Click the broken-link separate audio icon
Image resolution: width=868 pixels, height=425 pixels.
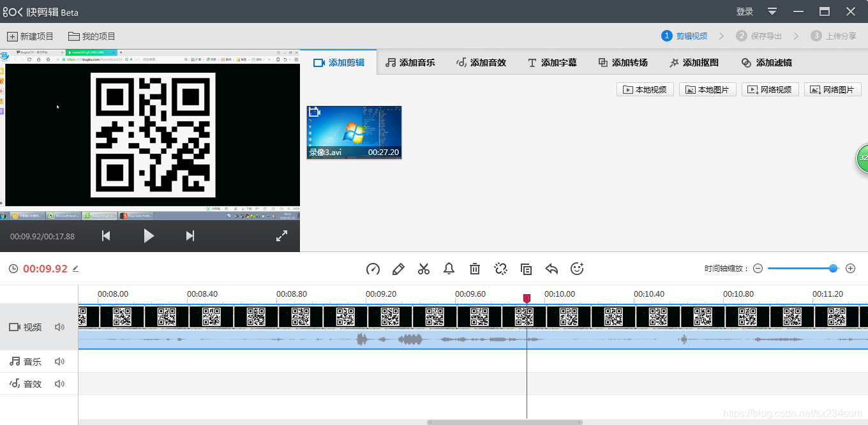(x=500, y=269)
